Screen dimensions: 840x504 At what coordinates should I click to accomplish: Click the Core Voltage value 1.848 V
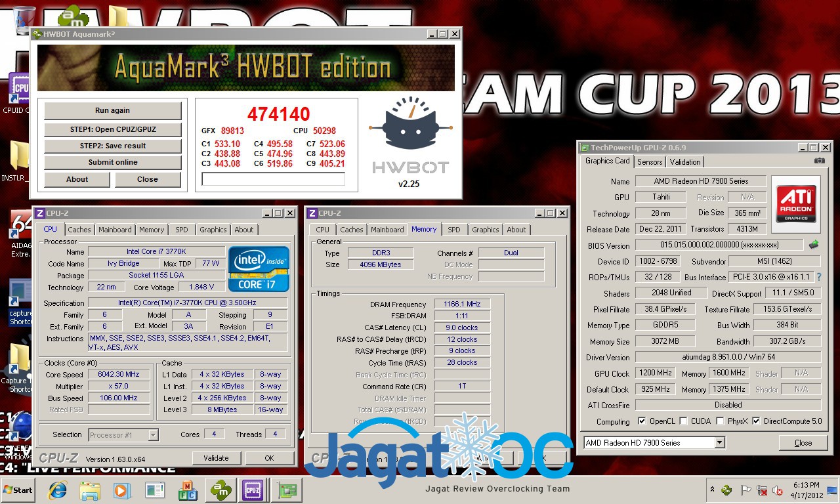pyautogui.click(x=201, y=287)
